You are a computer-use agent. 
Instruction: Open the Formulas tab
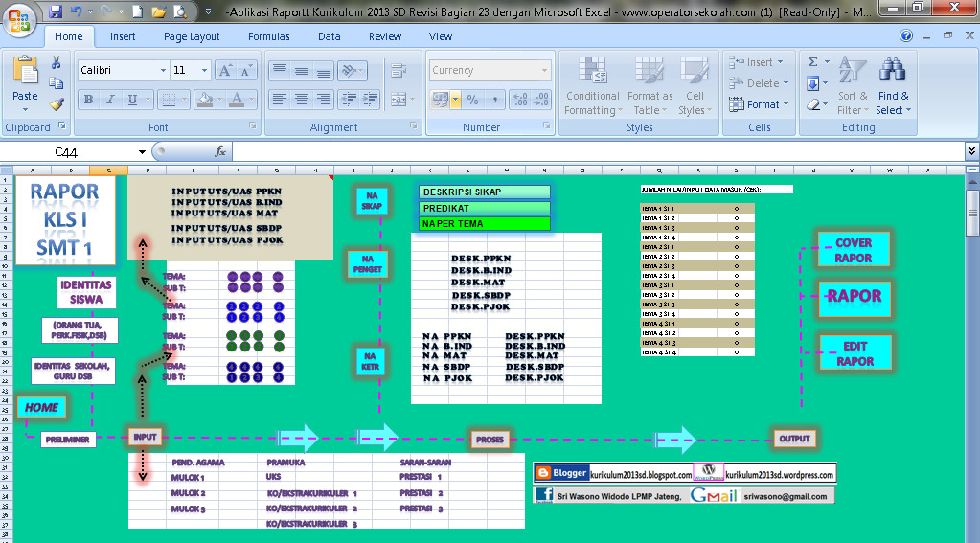[x=269, y=36]
